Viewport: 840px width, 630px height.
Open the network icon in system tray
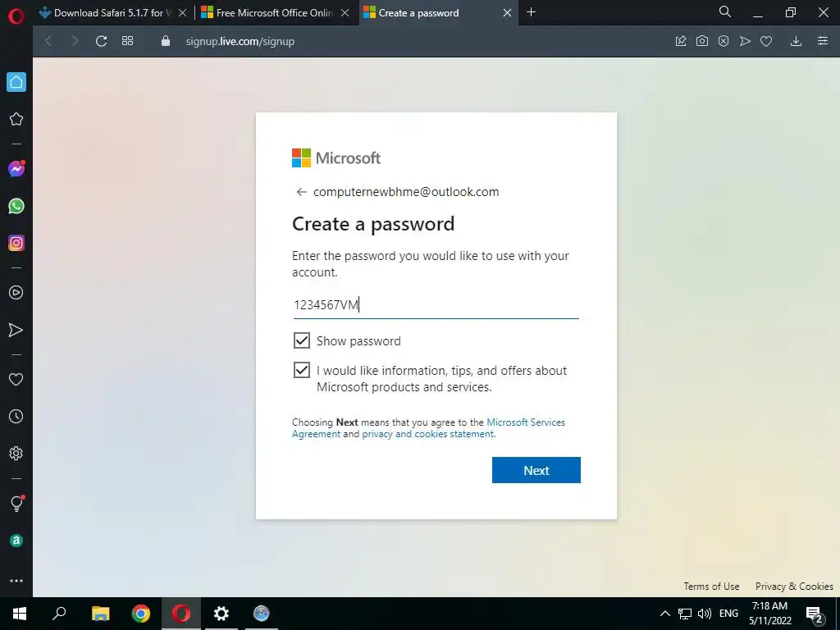point(685,614)
